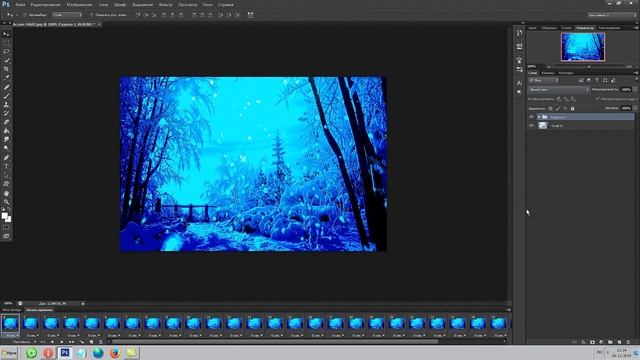This screenshot has width=640, height=360.
Task: Duplicate selected frame in timeline
Action: (91, 342)
